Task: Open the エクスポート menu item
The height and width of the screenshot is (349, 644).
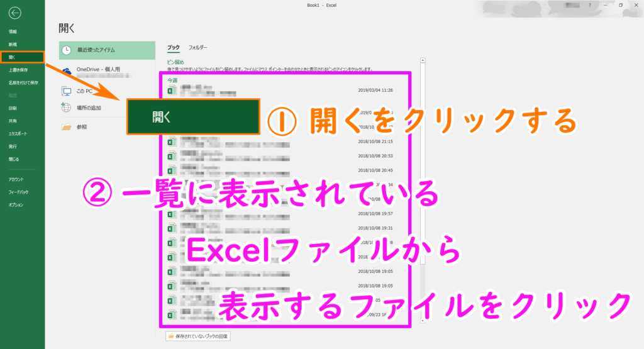Action: [18, 134]
